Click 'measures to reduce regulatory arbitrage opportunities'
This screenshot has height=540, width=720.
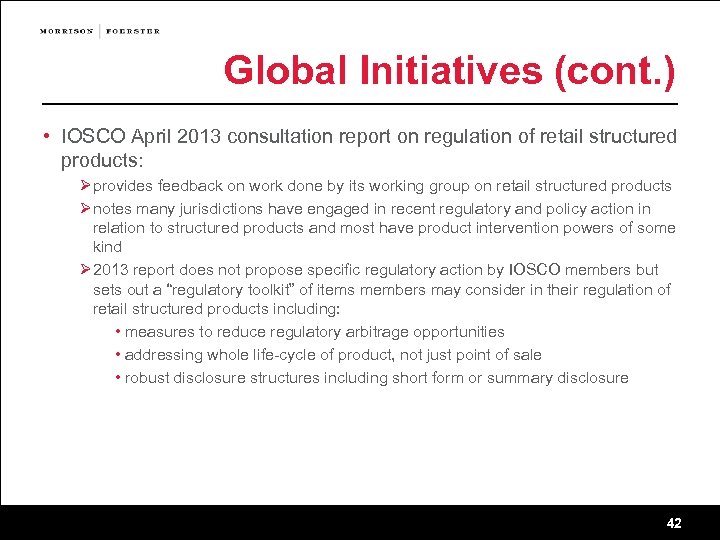[315, 332]
